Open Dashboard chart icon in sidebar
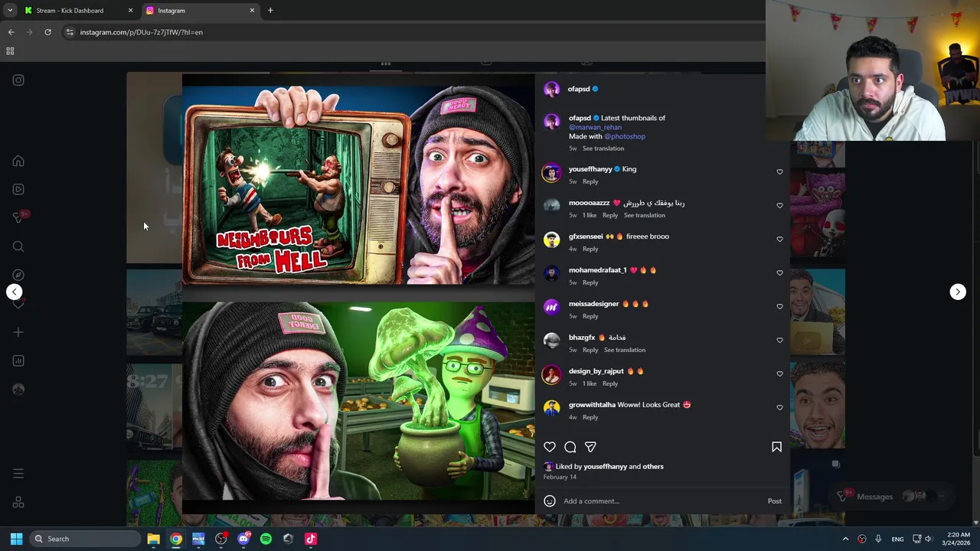 (x=18, y=360)
